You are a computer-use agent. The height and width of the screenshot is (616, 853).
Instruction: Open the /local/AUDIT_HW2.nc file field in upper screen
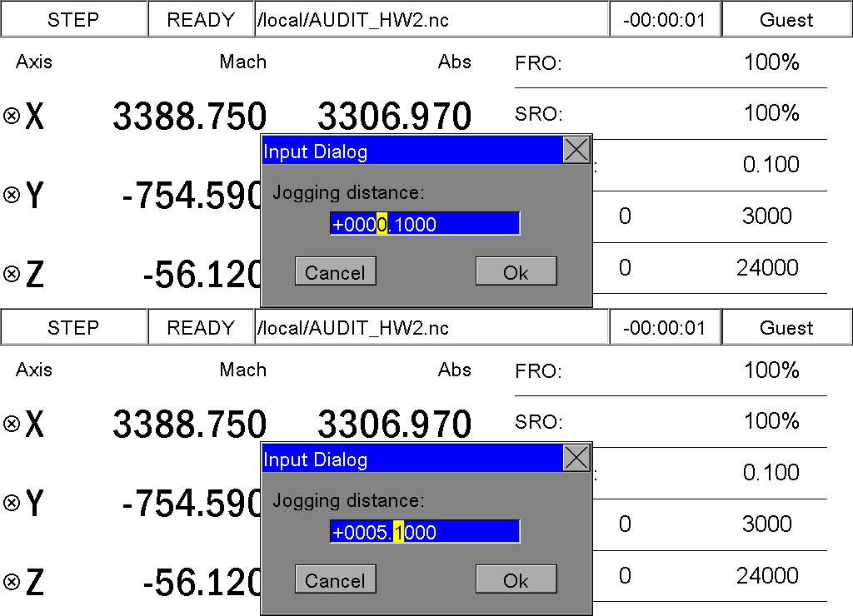[x=431, y=20]
